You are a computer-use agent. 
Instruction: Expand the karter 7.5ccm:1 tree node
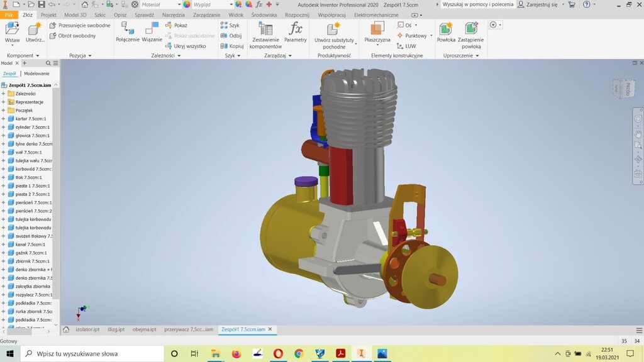pos(3,119)
